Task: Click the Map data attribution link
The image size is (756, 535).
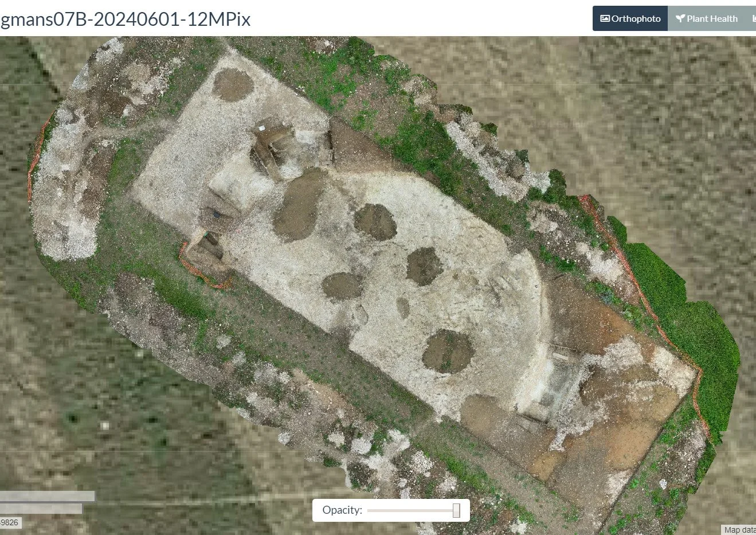Action: point(739,530)
